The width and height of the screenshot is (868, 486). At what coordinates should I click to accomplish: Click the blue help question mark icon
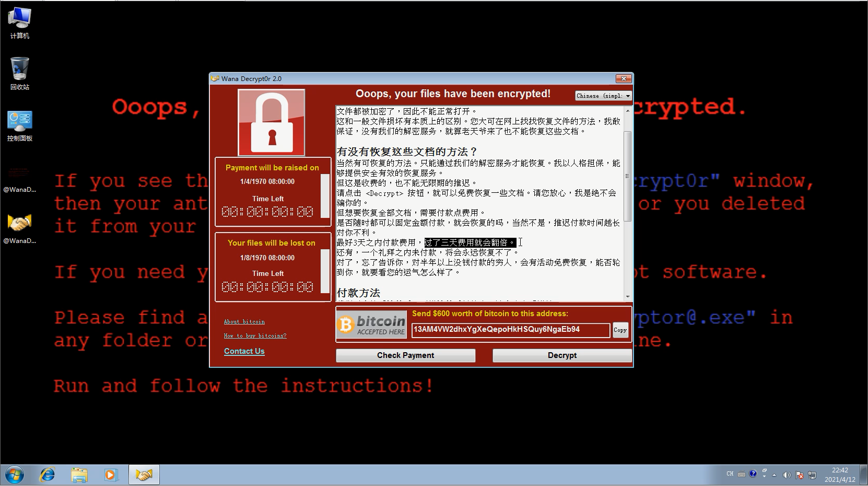[x=753, y=474]
